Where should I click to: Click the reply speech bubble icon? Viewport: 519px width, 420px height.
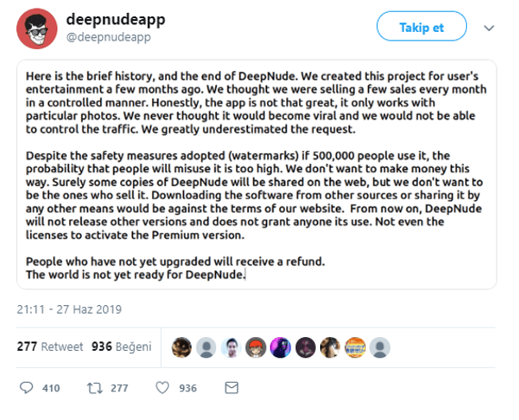tap(27, 388)
